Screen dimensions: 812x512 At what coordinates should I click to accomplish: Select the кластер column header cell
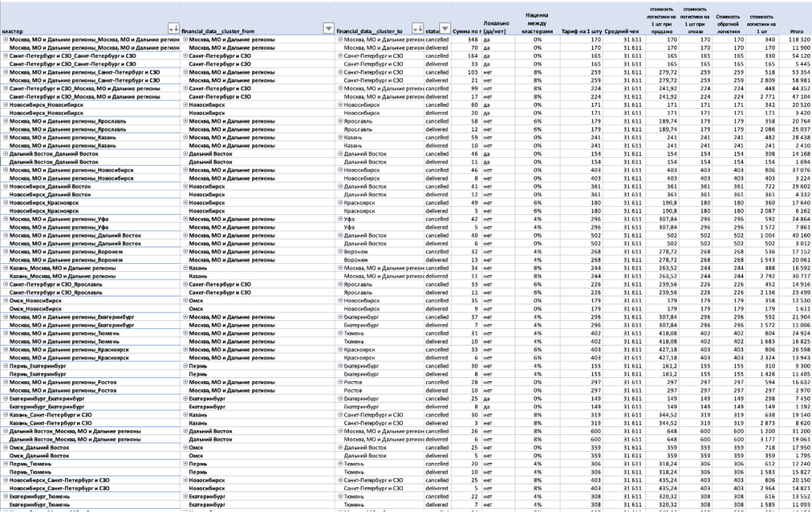(x=90, y=19)
